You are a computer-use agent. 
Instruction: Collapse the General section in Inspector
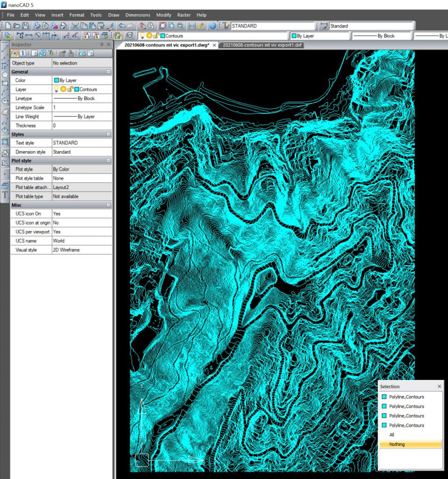(108, 72)
